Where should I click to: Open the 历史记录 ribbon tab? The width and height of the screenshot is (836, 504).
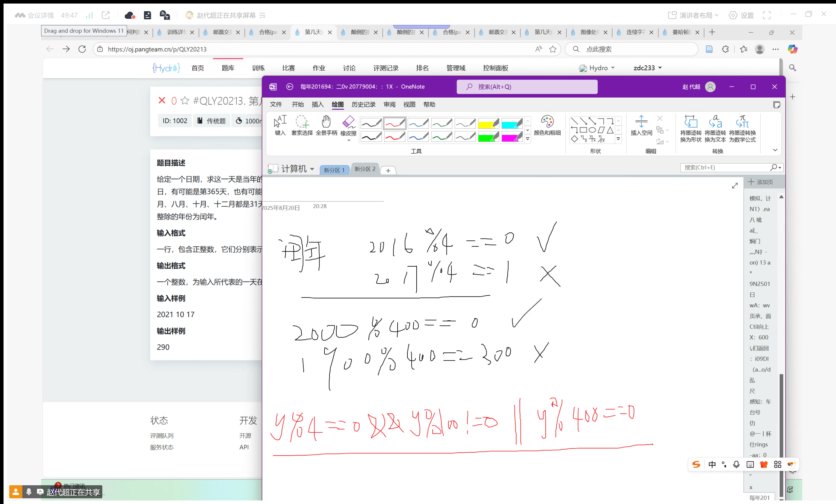click(363, 104)
